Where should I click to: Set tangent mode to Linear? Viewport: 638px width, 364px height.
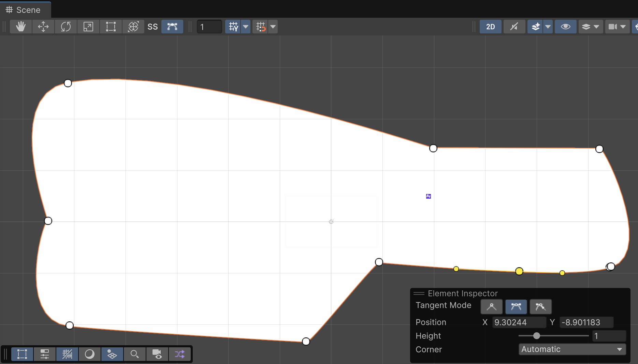coord(491,307)
